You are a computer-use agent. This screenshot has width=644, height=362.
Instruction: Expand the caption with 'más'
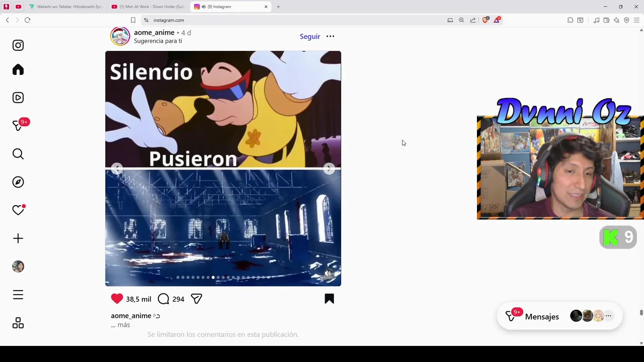tap(124, 325)
